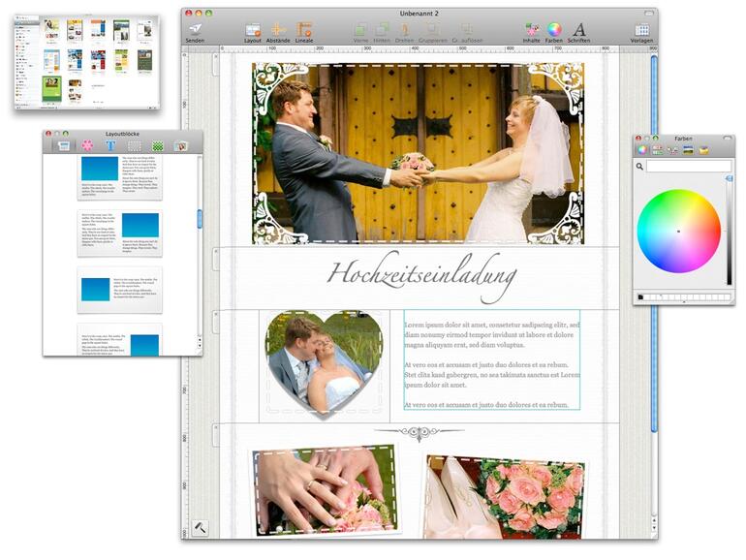Click section handle left of bottom photos row
Image resolution: width=746 pixels, height=560 pixels.
point(215,435)
